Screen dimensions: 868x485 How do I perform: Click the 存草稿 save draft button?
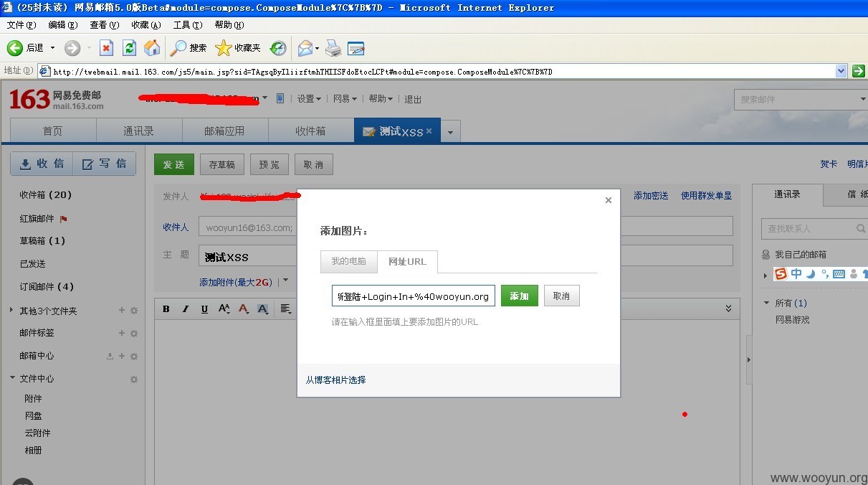tap(222, 164)
